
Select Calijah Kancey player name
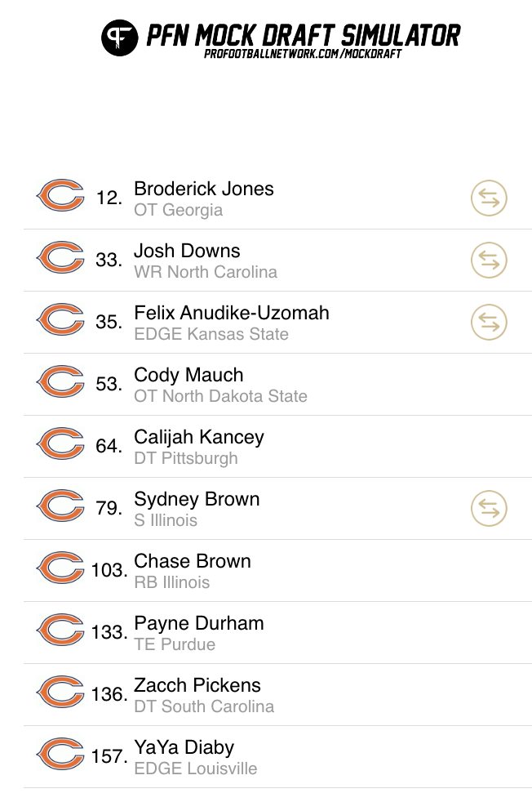coord(199,437)
